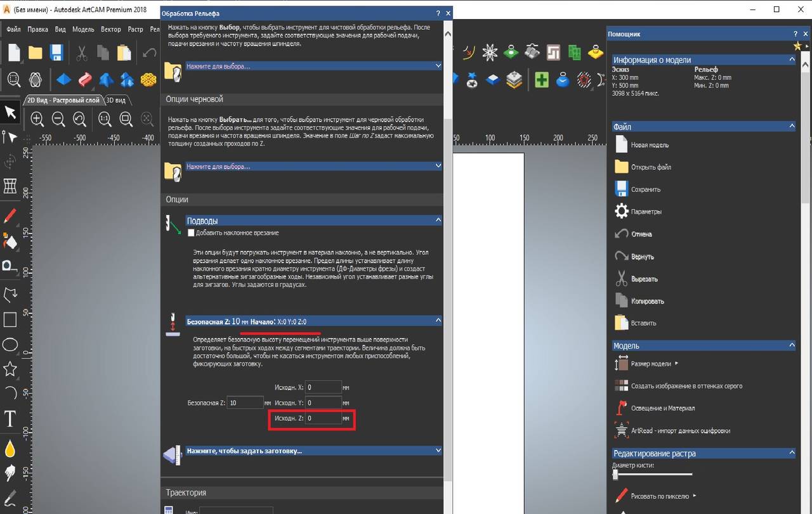The image size is (812, 514).
Task: Click the Исходн. X input field
Action: click(x=324, y=387)
